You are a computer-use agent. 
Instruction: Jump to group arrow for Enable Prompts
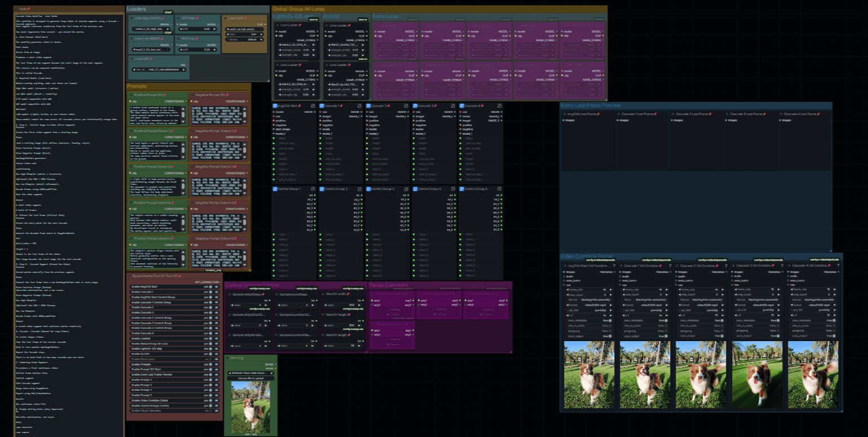click(217, 364)
